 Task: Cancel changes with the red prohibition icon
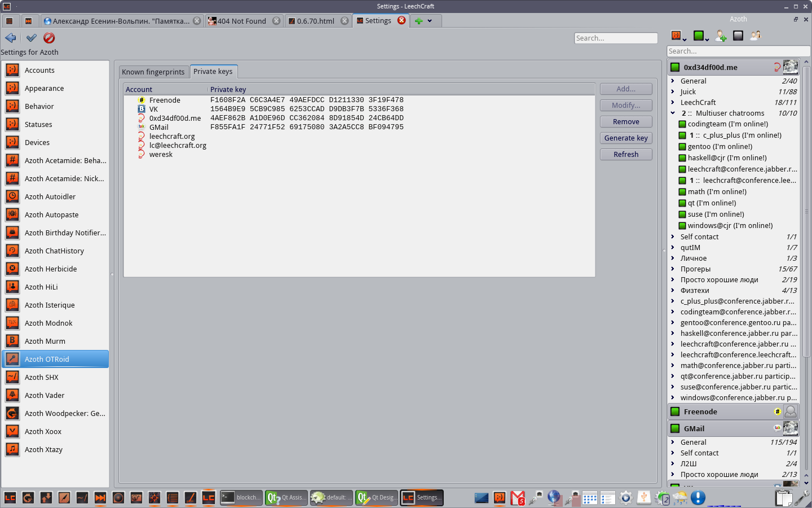[49, 38]
